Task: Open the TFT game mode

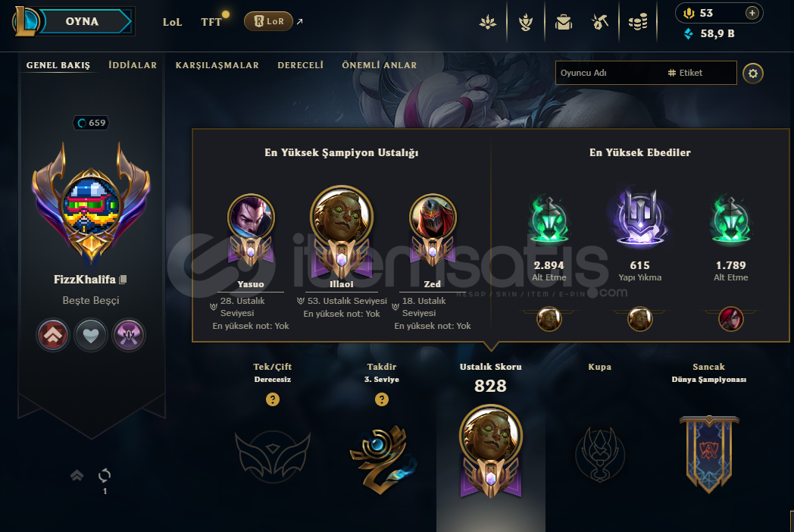Action: pyautogui.click(x=211, y=22)
